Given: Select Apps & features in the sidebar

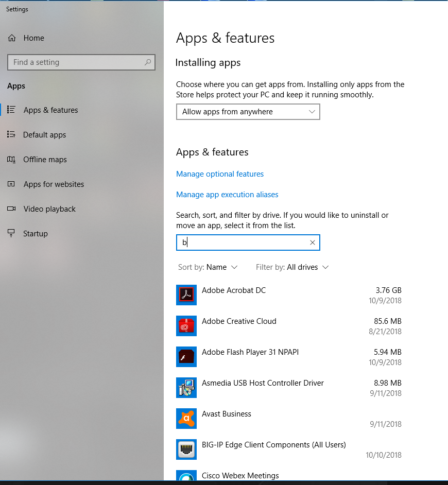Looking at the screenshot, I should tap(51, 110).
